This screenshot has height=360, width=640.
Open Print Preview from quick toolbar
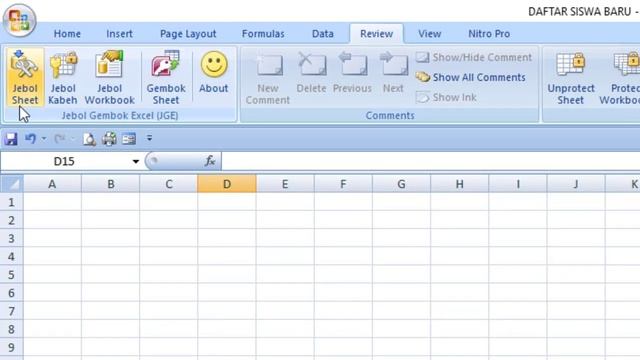pos(89,139)
